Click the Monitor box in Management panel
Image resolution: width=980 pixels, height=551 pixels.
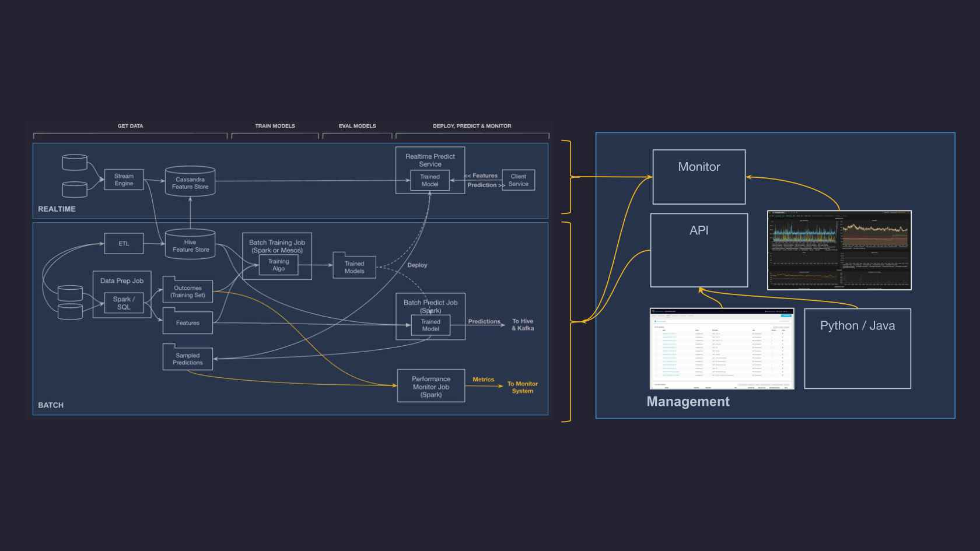click(x=699, y=177)
